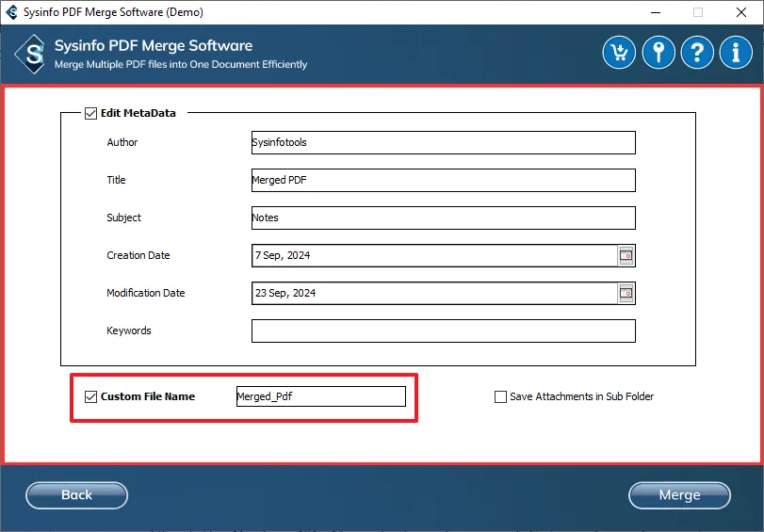Screen dimensions: 764x532
Task: Open Modification Date calendar picker
Action: click(x=626, y=293)
